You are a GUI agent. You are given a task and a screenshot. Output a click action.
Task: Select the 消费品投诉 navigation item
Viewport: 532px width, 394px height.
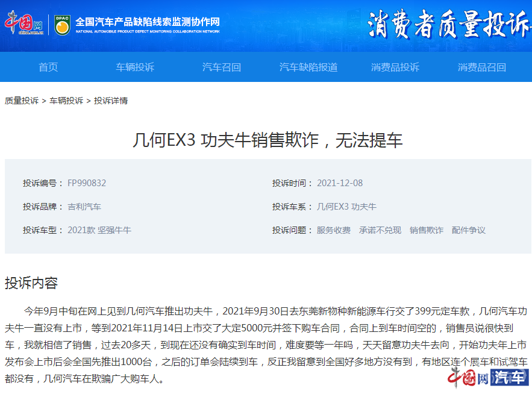[395, 67]
